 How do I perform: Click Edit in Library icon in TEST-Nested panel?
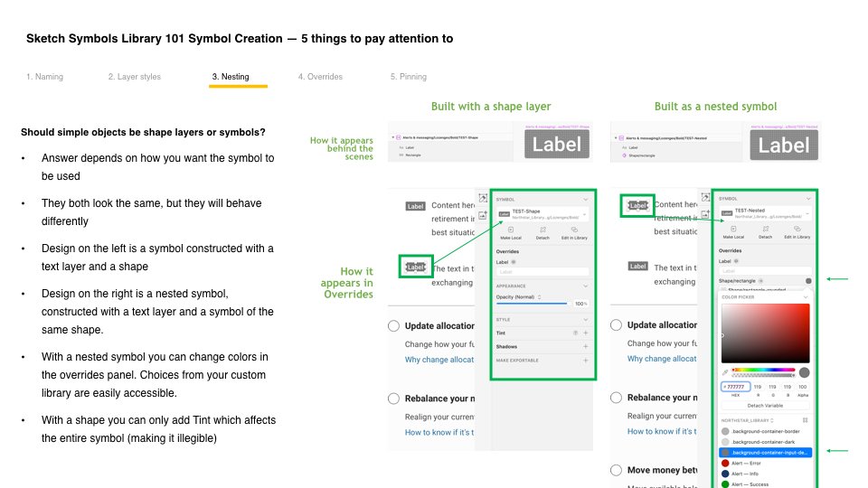pyautogui.click(x=797, y=229)
